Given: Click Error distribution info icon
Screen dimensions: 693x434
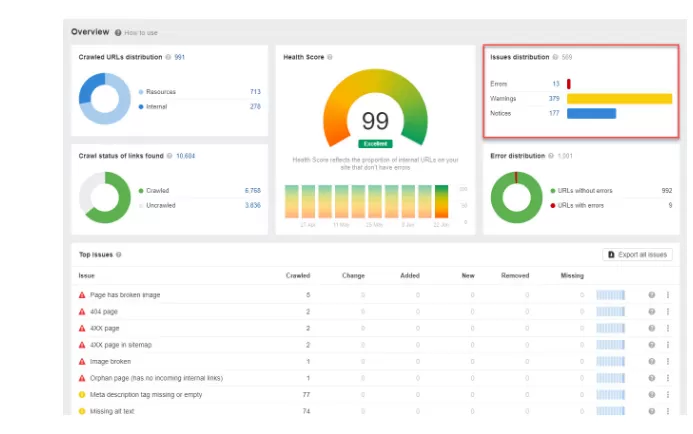Looking at the screenshot, I should [551, 156].
